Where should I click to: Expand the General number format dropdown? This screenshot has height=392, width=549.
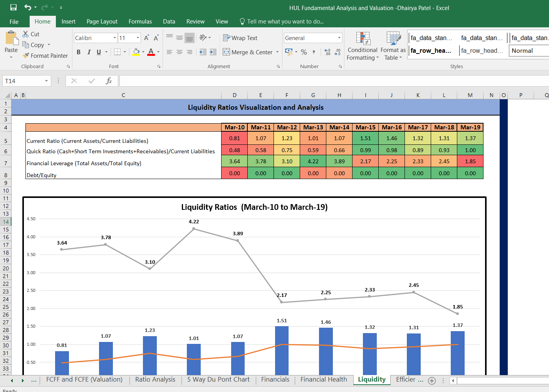[x=339, y=38]
